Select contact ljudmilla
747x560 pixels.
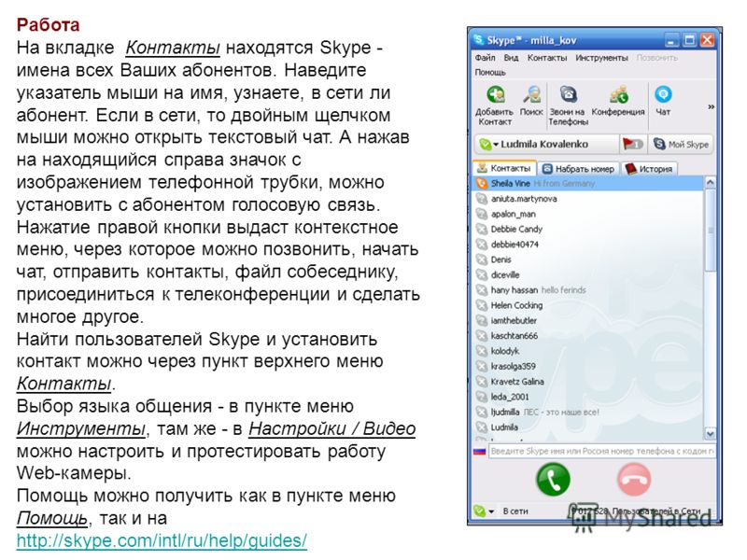[x=588, y=412]
